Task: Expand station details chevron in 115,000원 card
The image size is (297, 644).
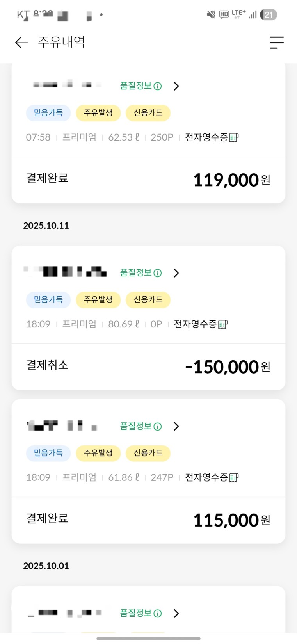Action: 176,427
